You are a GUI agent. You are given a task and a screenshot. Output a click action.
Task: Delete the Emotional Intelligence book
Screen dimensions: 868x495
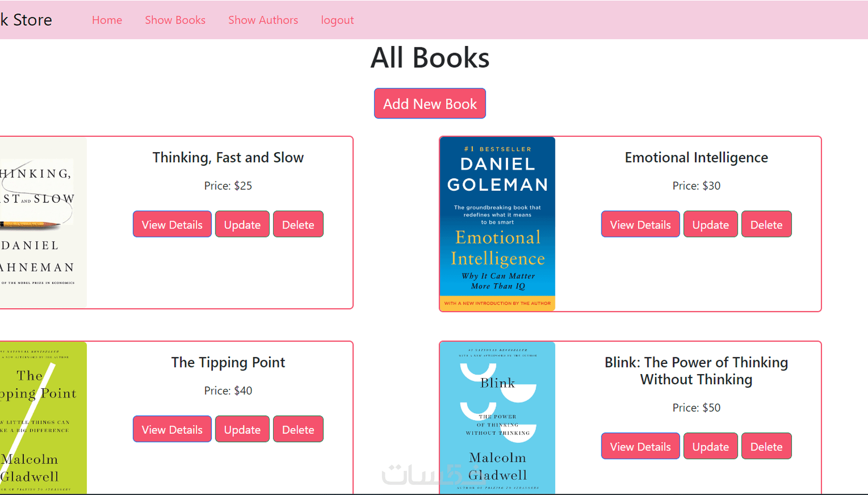tap(766, 225)
